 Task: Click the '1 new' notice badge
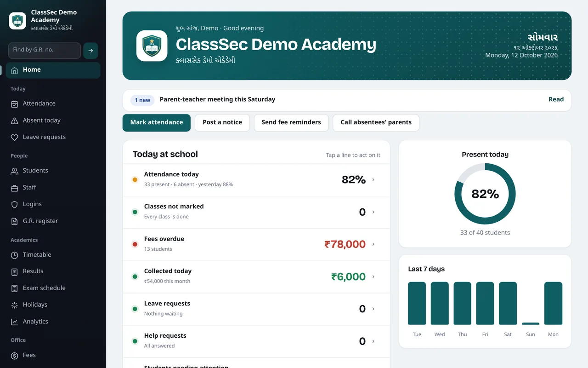click(142, 100)
